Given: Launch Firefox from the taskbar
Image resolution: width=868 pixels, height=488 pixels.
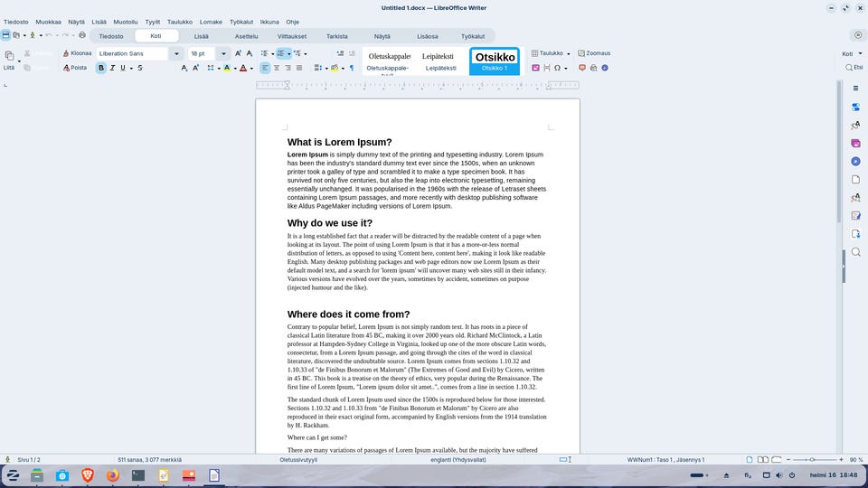Looking at the screenshot, I should click(x=112, y=475).
